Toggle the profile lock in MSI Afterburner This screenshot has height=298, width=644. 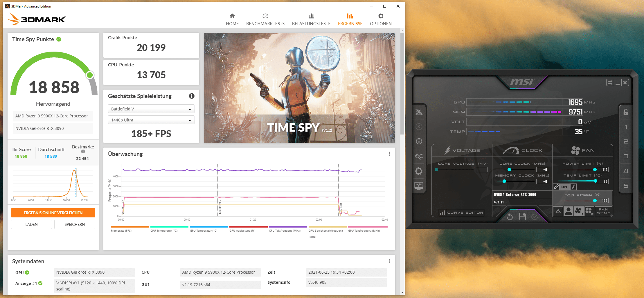(x=626, y=112)
